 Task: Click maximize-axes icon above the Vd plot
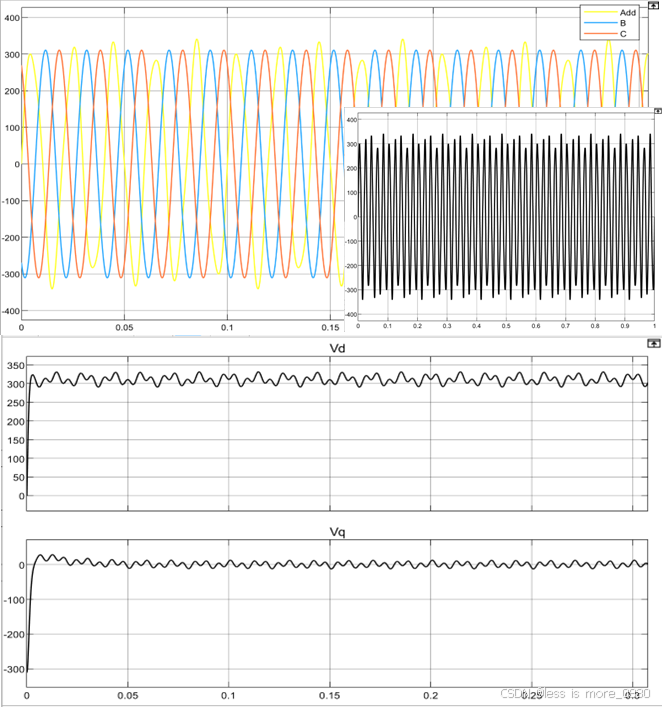tap(653, 344)
